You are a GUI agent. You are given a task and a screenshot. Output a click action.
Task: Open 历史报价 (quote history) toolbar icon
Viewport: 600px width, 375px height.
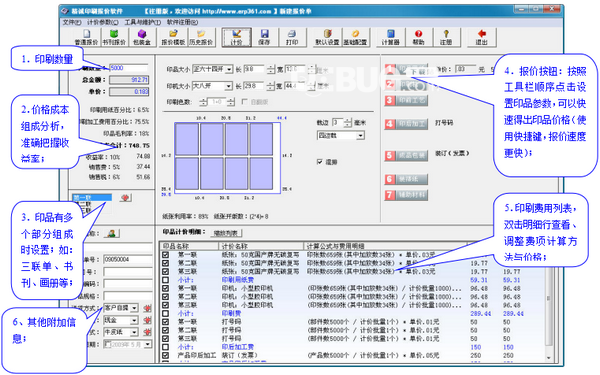201,38
